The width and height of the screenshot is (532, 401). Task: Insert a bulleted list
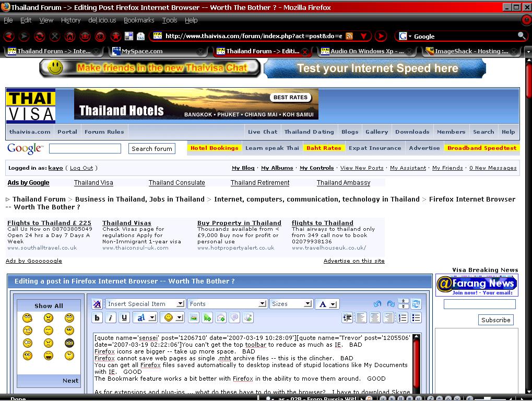(x=416, y=318)
